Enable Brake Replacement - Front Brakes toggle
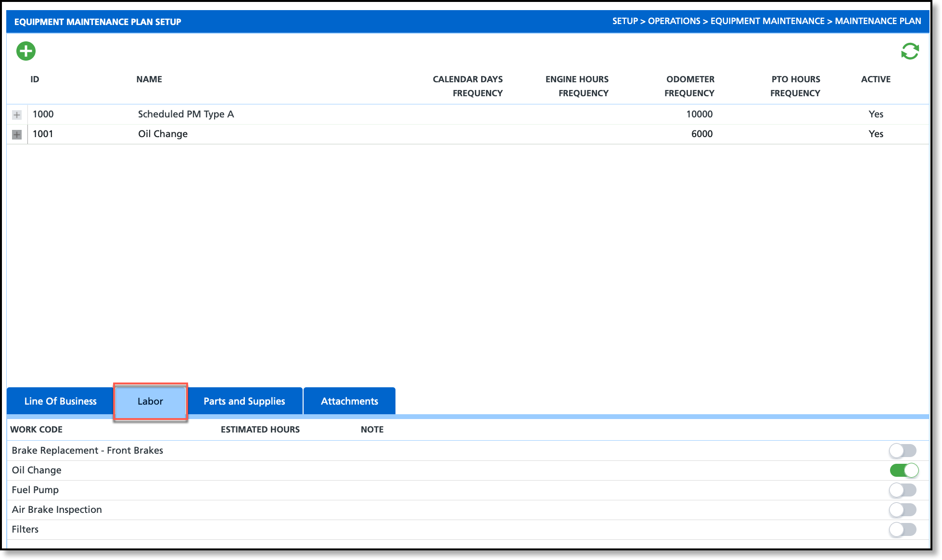This screenshot has height=560, width=942. click(x=903, y=451)
